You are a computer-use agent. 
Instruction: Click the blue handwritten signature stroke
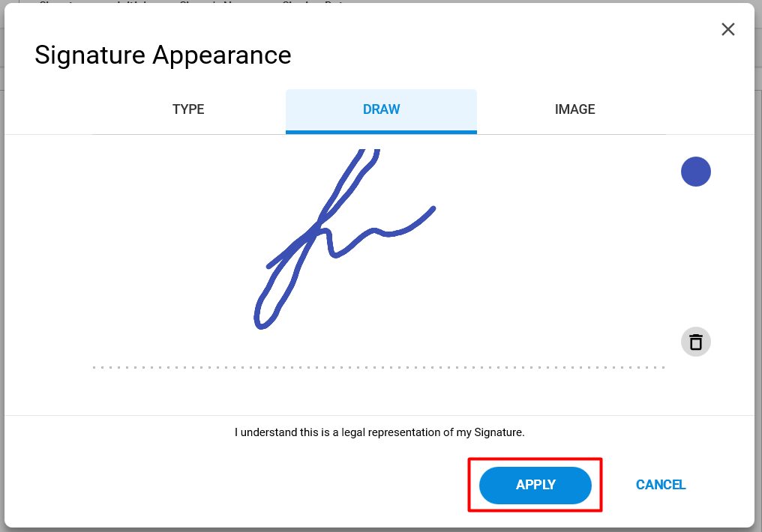click(318, 226)
